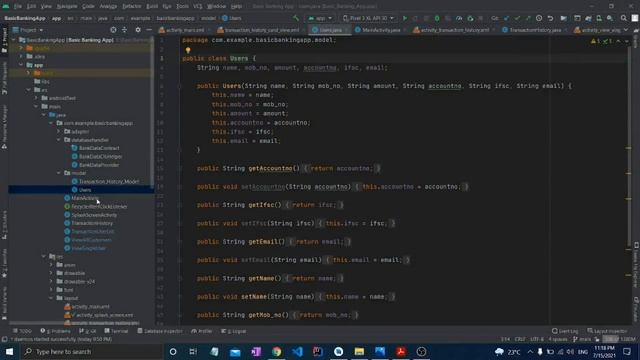The image size is (640, 360).
Task: Hide the Project panel with the minus icon
Action: coord(149,30)
